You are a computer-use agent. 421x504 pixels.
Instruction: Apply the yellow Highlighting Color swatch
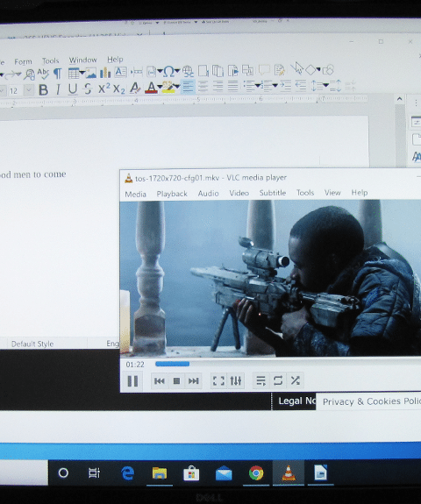point(168,87)
